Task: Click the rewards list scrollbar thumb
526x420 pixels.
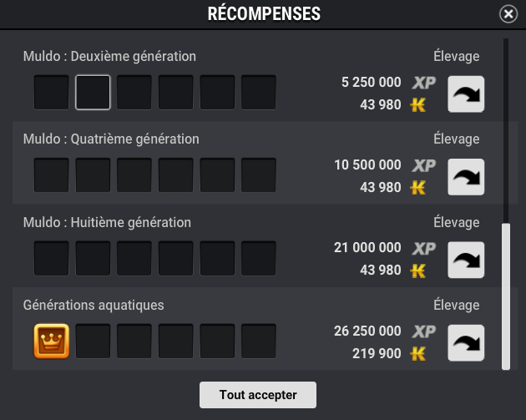Action: coord(506,296)
